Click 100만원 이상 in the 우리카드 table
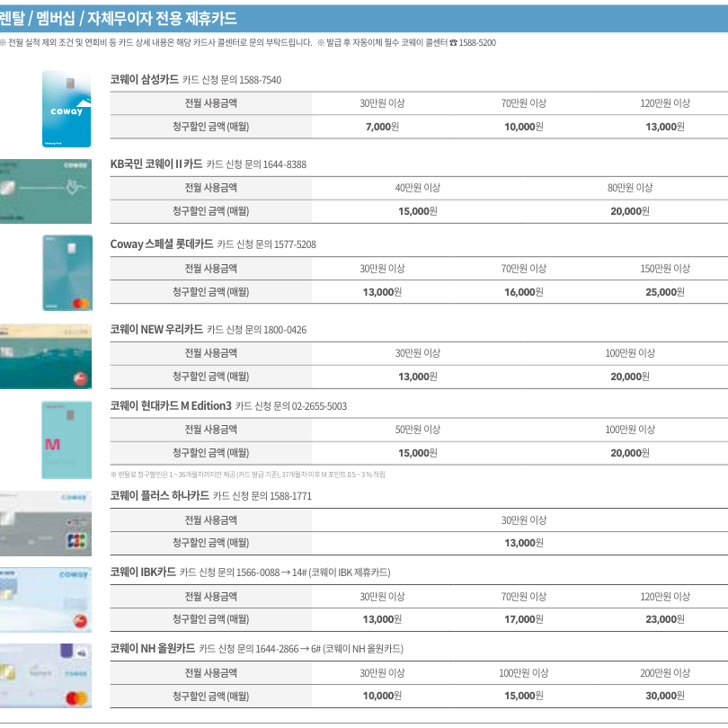This screenshot has width=728, height=728. 630,353
